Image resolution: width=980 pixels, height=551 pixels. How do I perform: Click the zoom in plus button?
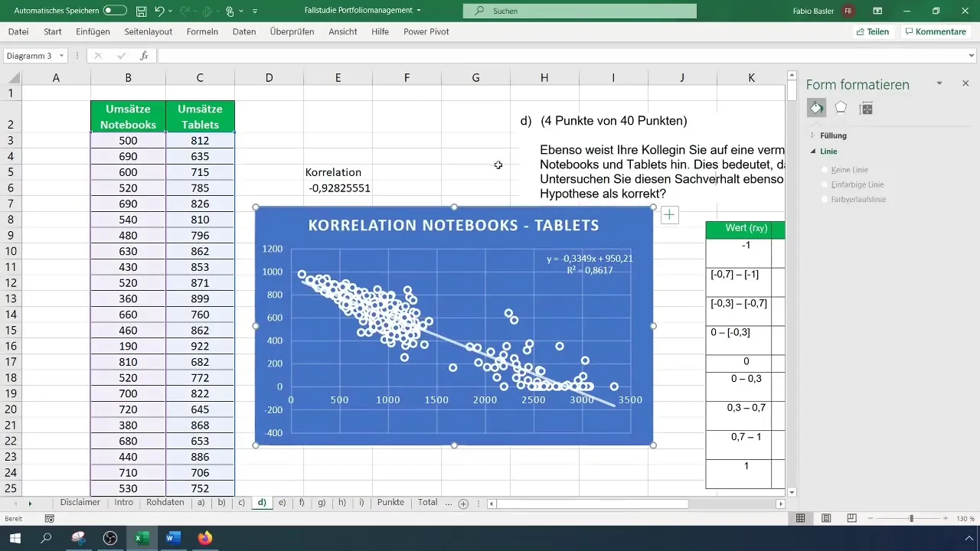click(x=946, y=518)
